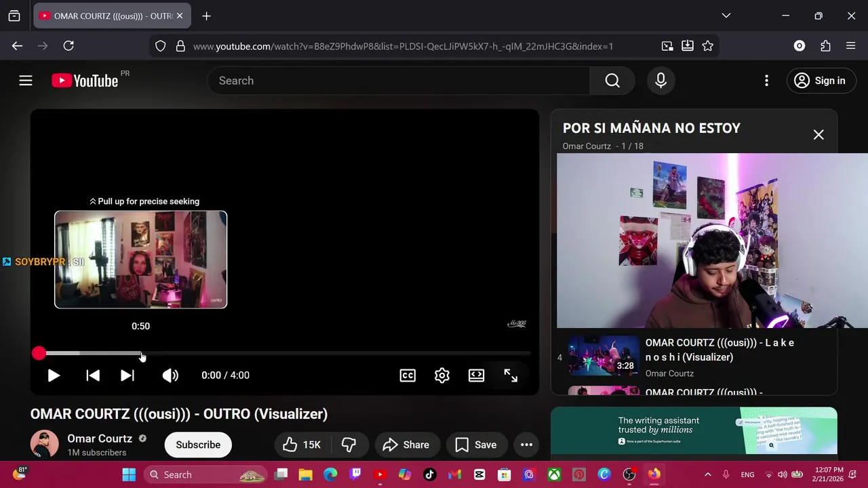Go back in the browser
This screenshot has width=868, height=488.
click(18, 46)
